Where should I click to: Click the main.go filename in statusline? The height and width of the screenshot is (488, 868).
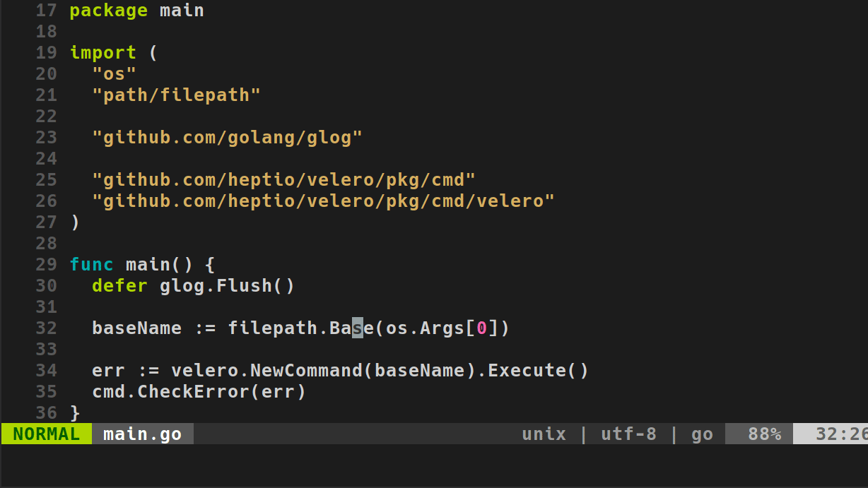point(142,434)
